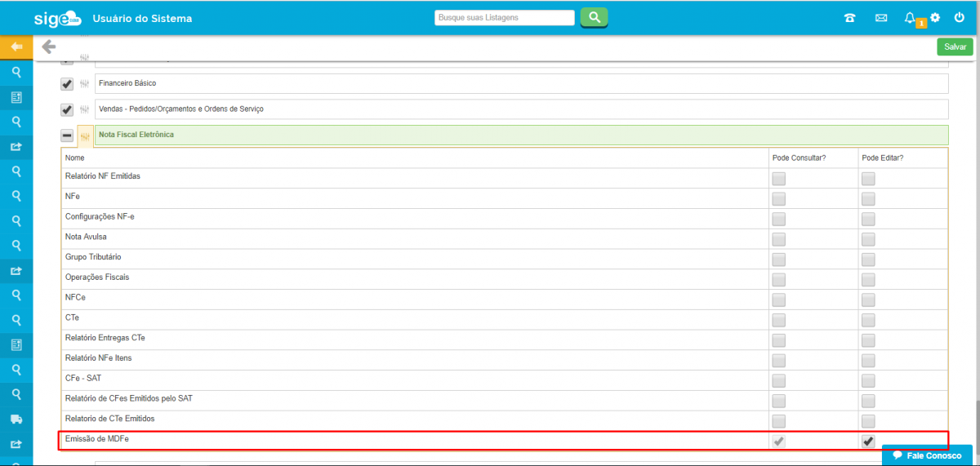Go back using the gray arrow

tap(49, 47)
